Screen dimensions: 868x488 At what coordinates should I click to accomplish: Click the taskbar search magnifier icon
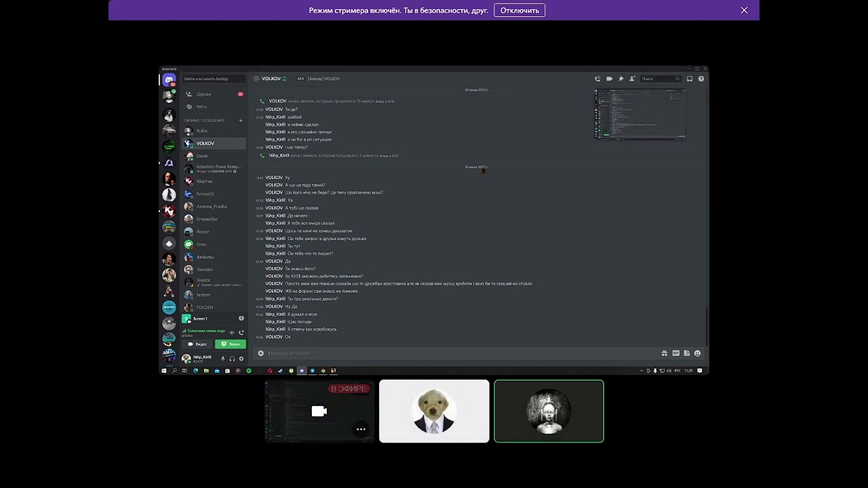pyautogui.click(x=174, y=371)
